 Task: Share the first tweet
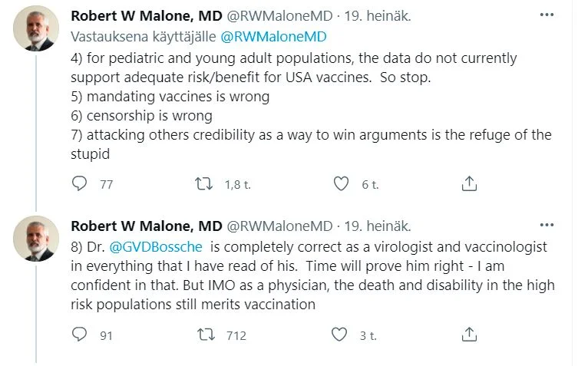coord(469,183)
